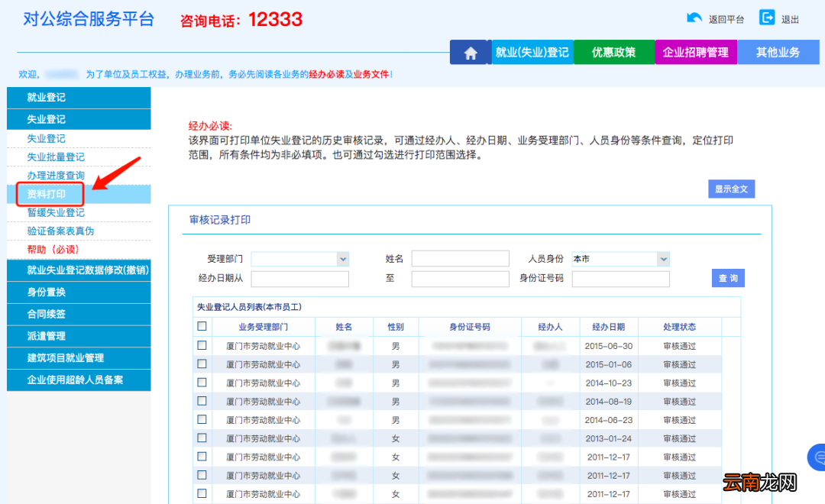
Task: Open the 其他业务 top tab
Action: point(778,52)
